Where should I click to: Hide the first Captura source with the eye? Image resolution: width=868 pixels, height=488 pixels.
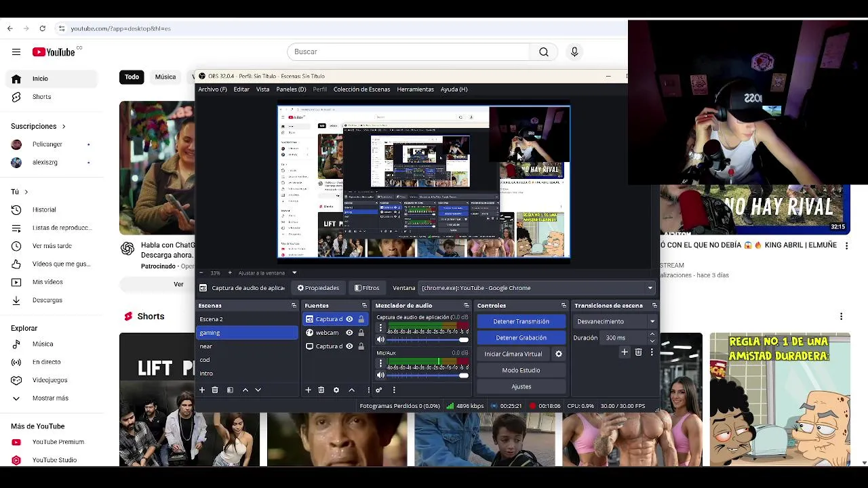349,319
